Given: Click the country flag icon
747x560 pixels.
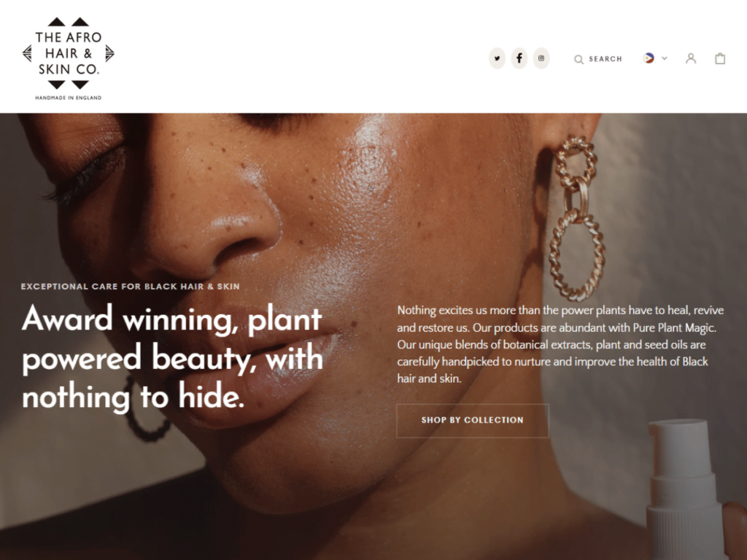Looking at the screenshot, I should click(649, 58).
